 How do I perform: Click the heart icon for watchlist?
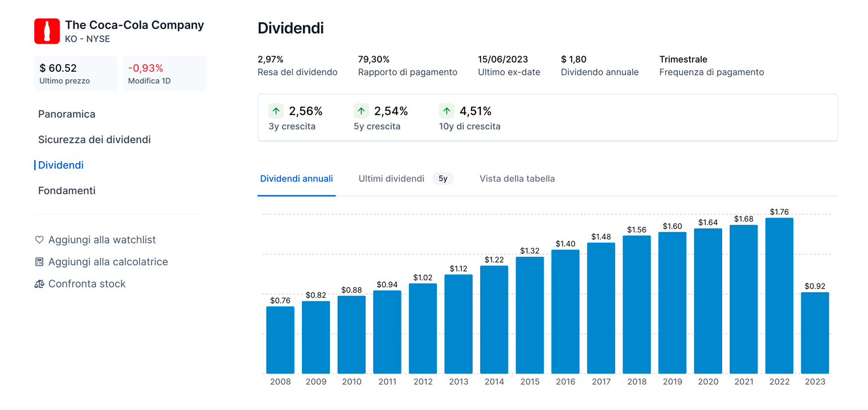[x=39, y=240]
